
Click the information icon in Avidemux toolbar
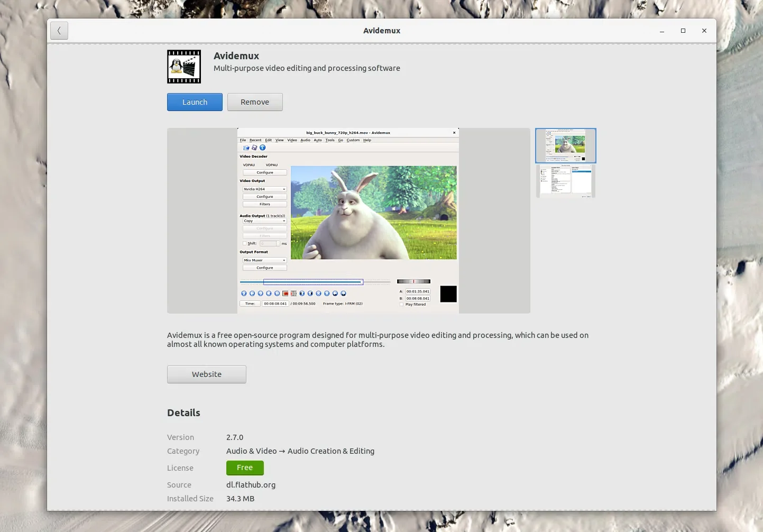263,148
